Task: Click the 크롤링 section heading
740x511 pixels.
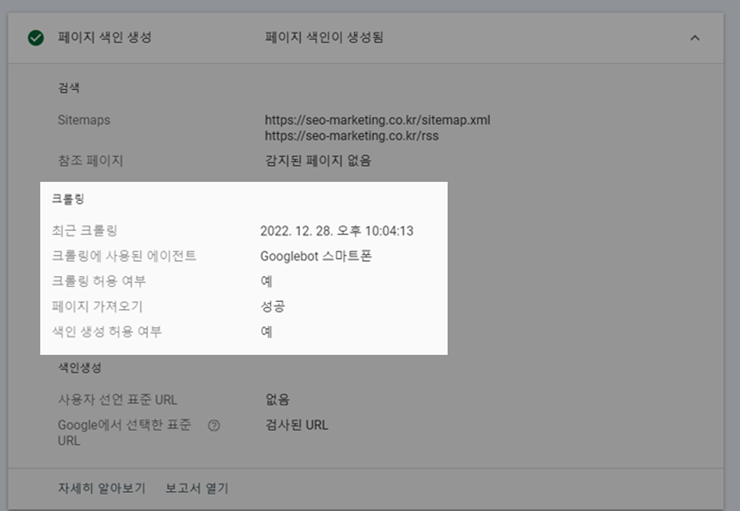Action: 67,199
